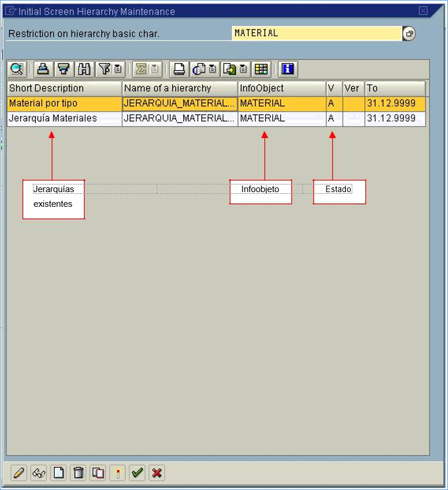
Task: Expand the Export dropdown menu
Action: pyautogui.click(x=243, y=69)
